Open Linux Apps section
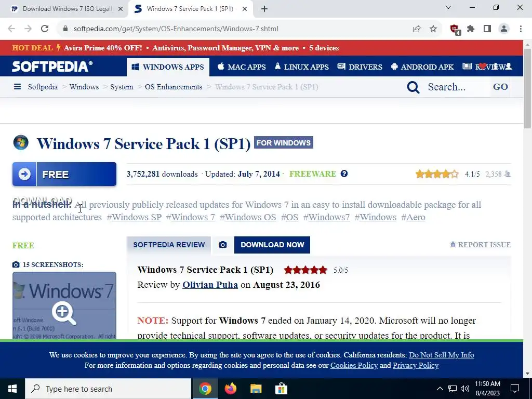The image size is (532, 399). point(302,67)
